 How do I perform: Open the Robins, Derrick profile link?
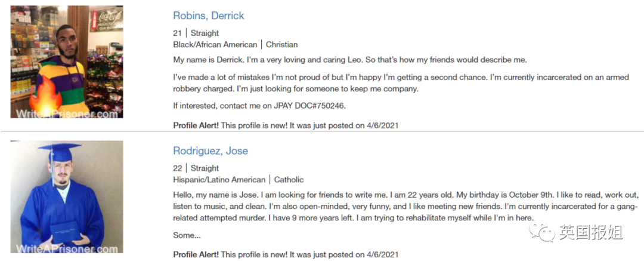tap(209, 16)
